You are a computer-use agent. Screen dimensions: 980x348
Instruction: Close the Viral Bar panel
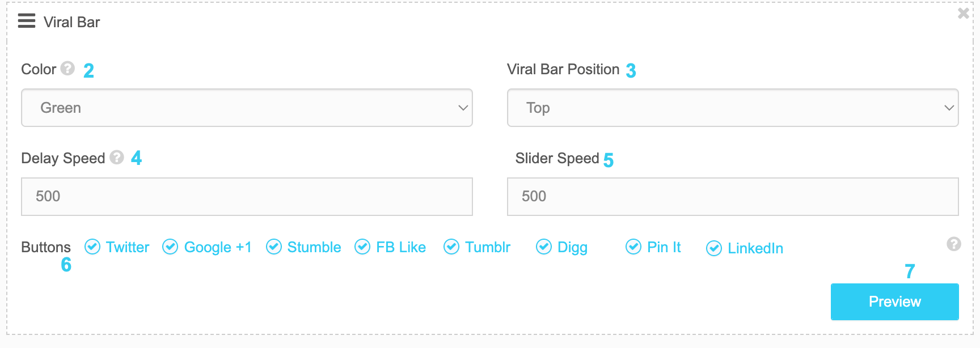click(963, 13)
